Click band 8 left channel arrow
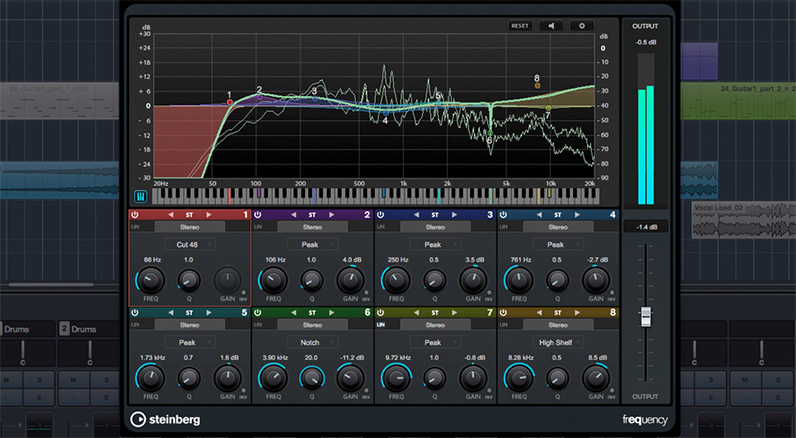 (x=539, y=313)
